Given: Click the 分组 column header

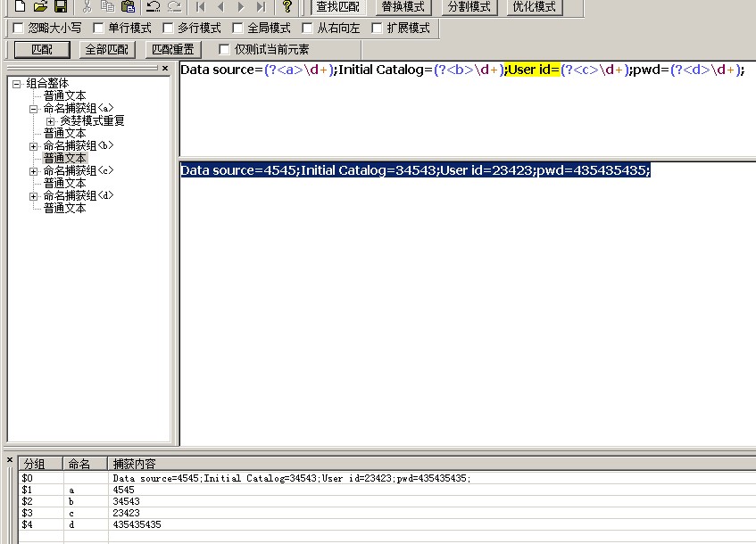Looking at the screenshot, I should point(41,464).
